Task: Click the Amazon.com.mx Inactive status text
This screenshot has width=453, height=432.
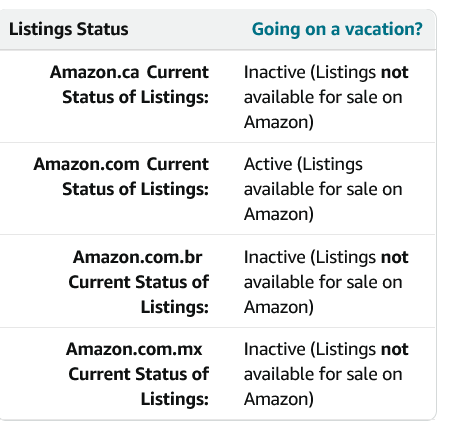Action: click(x=326, y=374)
